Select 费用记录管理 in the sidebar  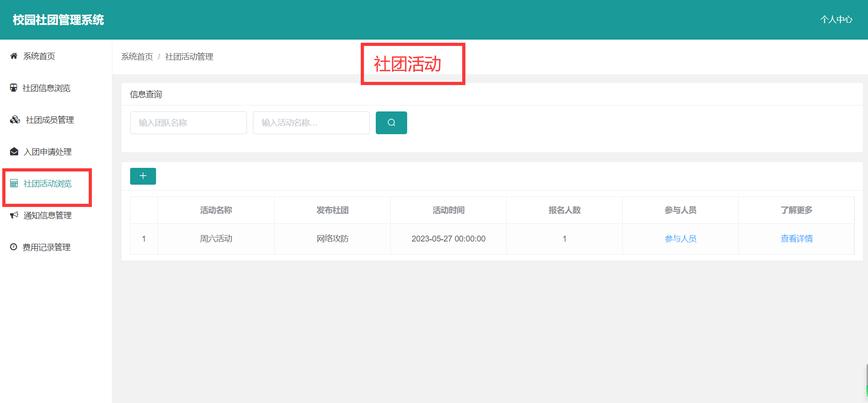(46, 247)
